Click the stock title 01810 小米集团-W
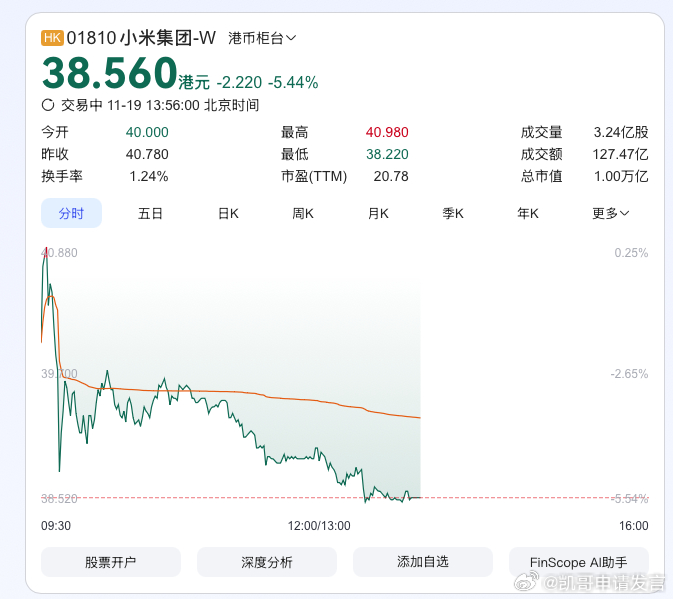 [x=141, y=38]
